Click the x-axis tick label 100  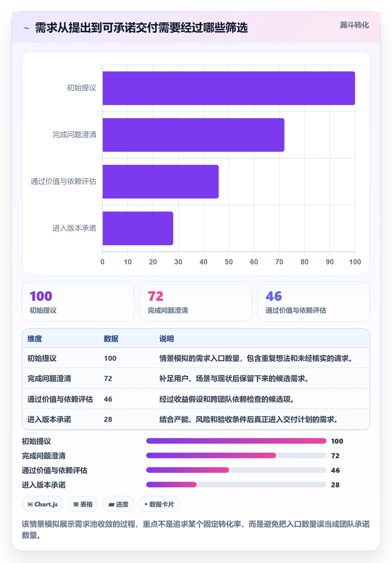coord(355,262)
